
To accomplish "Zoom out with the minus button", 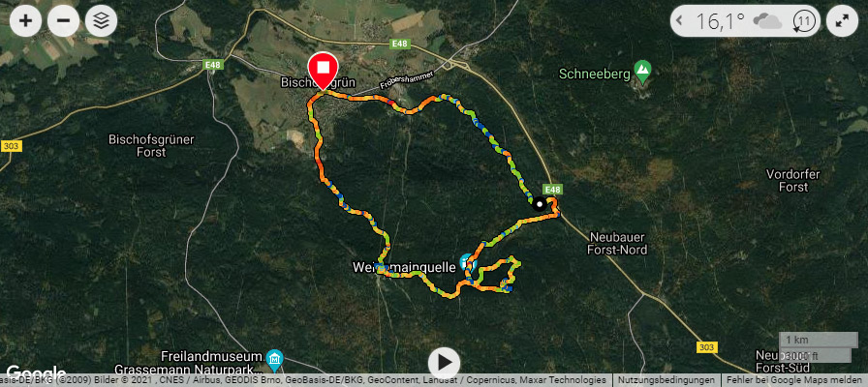I will 64,21.
